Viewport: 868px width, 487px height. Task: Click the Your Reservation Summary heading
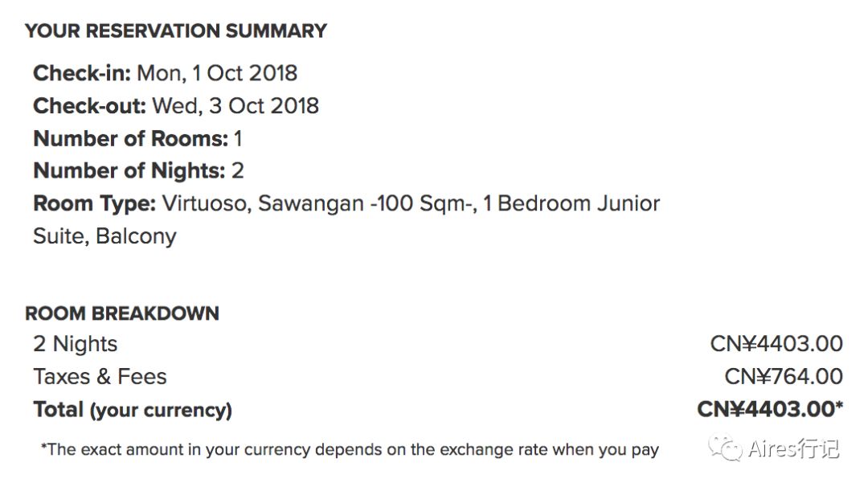click(176, 31)
